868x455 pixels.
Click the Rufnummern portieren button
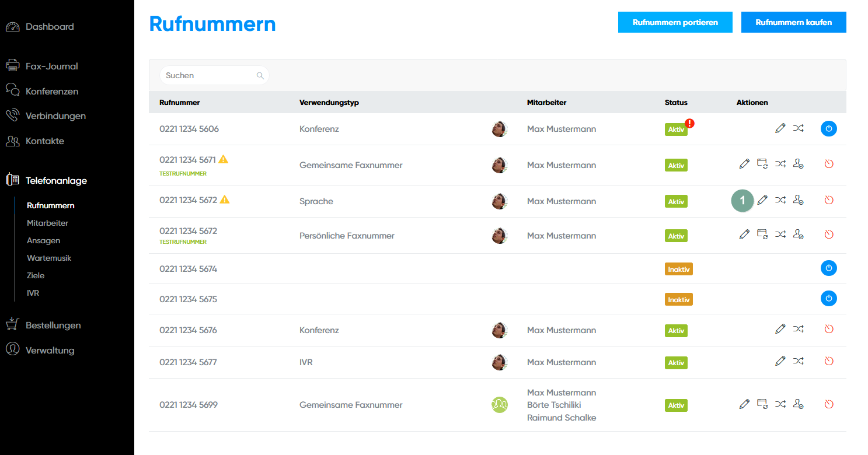coord(675,22)
